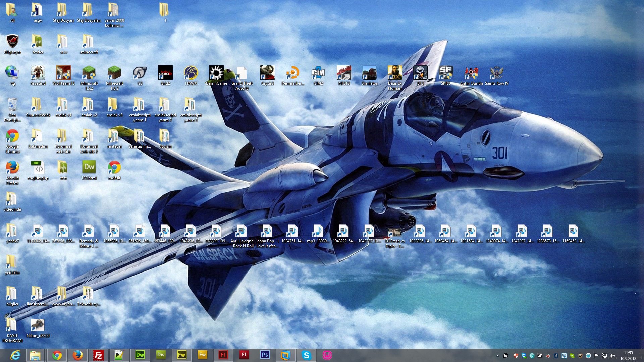Image resolution: width=644 pixels, height=362 pixels.
Task: Select the 123.html Dreamweaver file
Action: pyautogui.click(x=89, y=170)
